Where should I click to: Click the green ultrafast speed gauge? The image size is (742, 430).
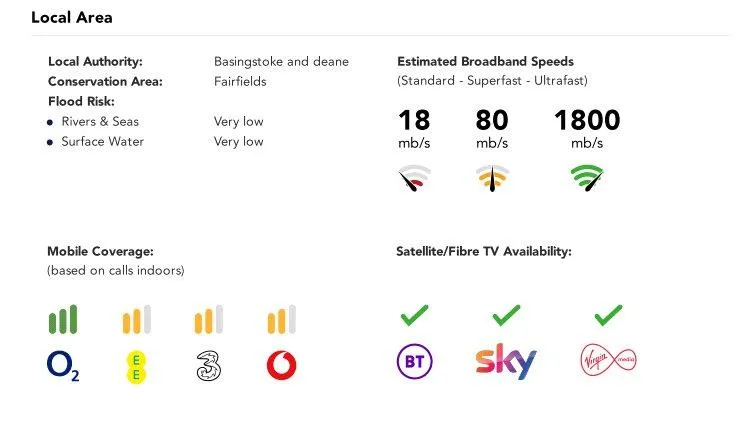(x=587, y=178)
